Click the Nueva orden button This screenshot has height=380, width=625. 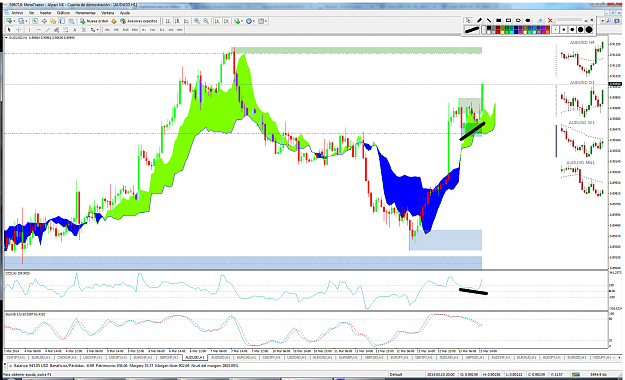(94, 21)
